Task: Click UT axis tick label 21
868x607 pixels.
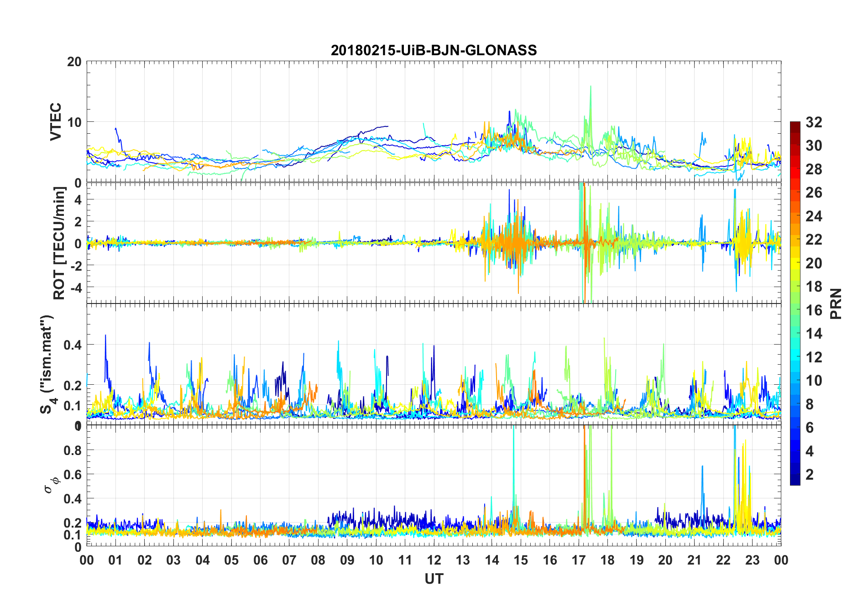Action: tap(695, 560)
